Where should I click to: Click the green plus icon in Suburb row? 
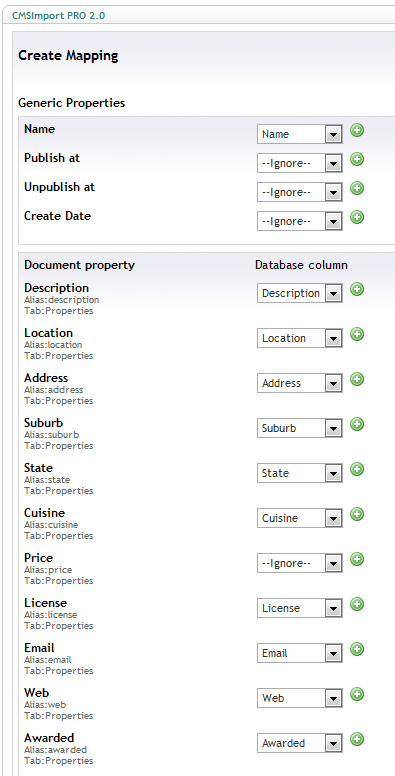click(357, 424)
